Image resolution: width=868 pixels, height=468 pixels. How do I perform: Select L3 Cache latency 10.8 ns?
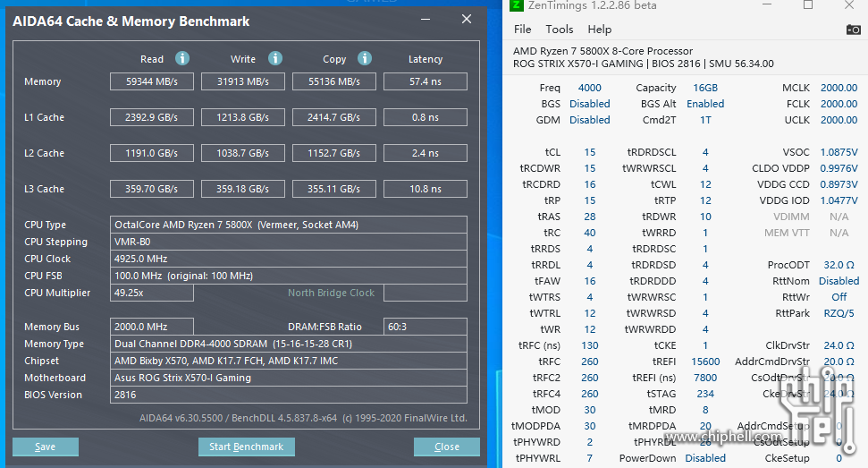[426, 189]
